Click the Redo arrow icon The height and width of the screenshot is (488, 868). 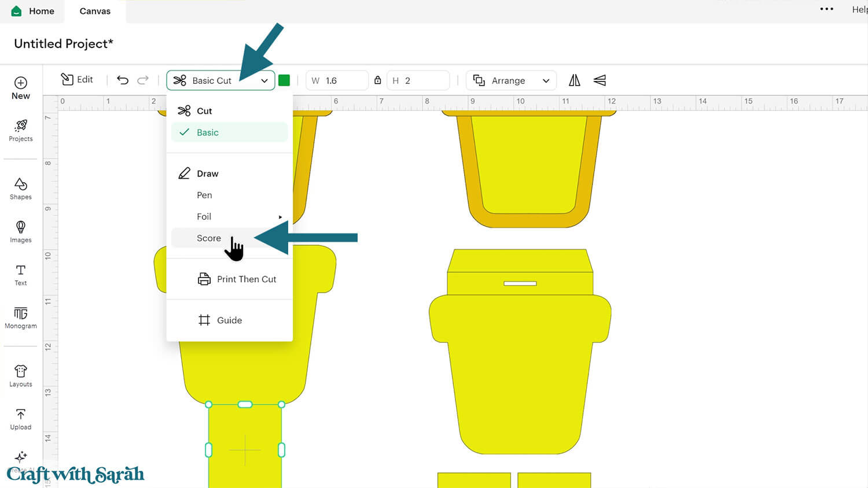tap(143, 80)
